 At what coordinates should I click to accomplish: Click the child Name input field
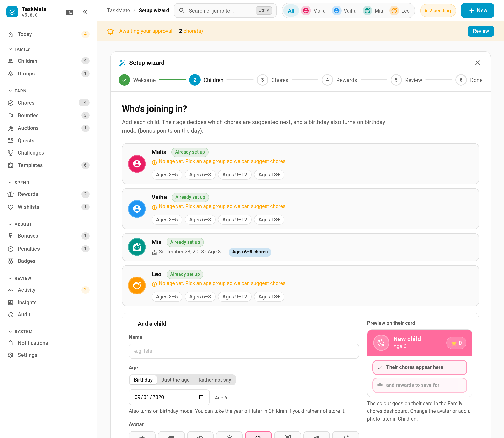(244, 351)
